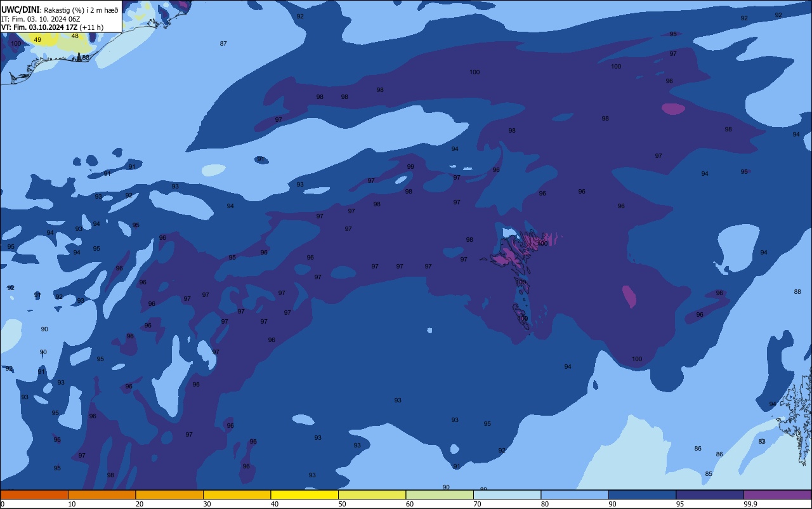Click the '87' humidity value on the map

(223, 43)
